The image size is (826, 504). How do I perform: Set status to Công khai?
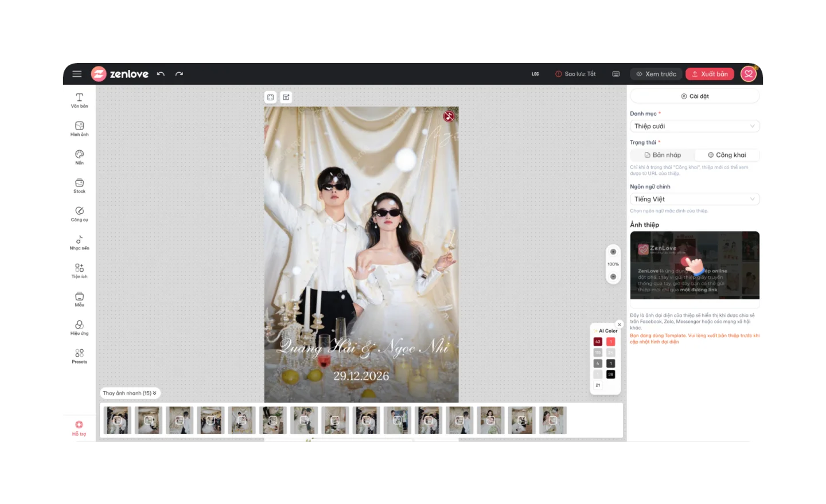[727, 155]
